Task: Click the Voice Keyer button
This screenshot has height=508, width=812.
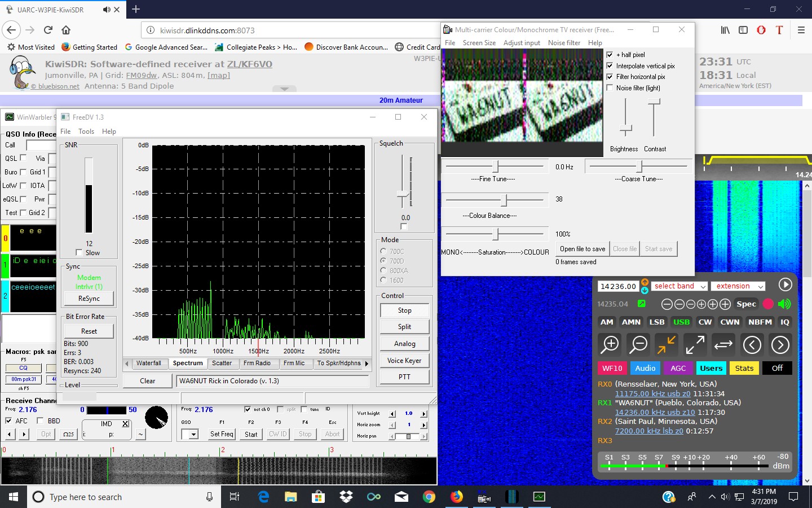Action: [x=405, y=361]
